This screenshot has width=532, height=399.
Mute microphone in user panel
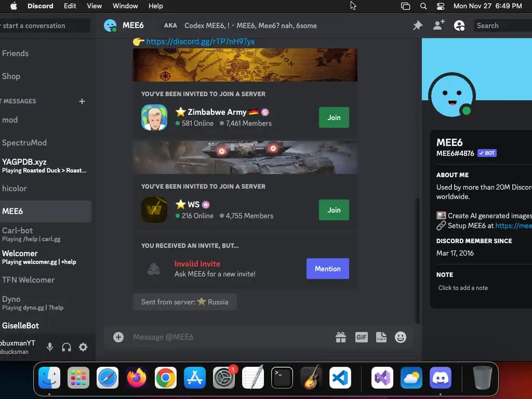coord(50,347)
